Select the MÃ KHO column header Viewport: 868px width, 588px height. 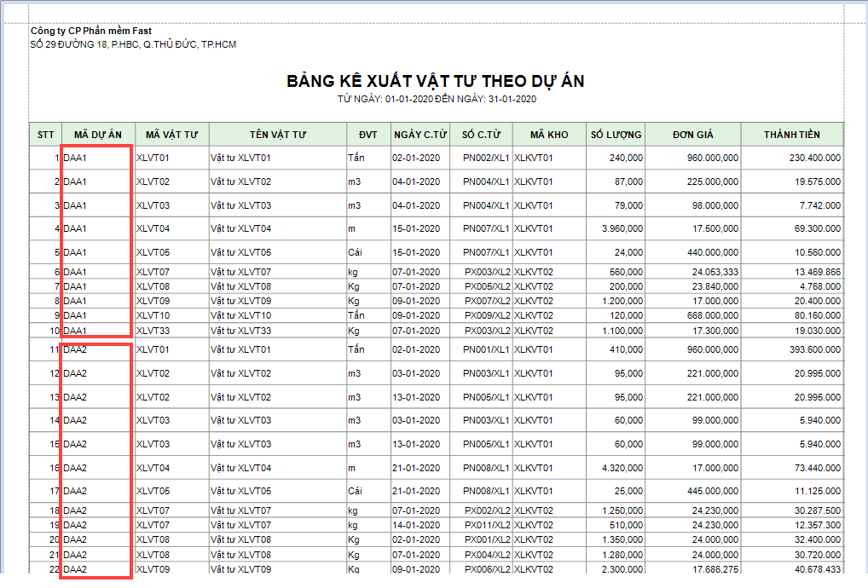[548, 135]
